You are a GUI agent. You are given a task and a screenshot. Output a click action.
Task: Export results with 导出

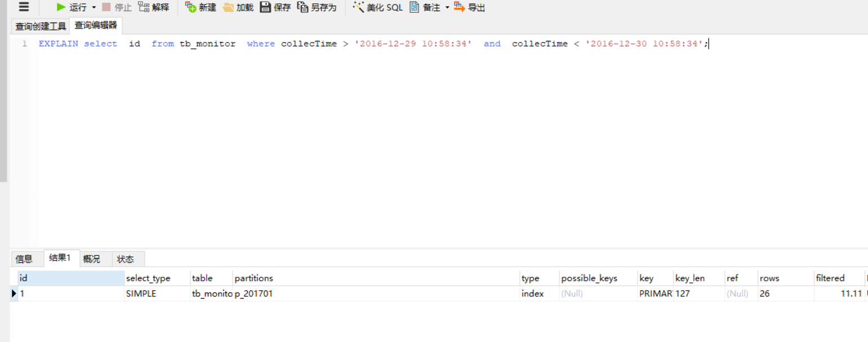[469, 7]
